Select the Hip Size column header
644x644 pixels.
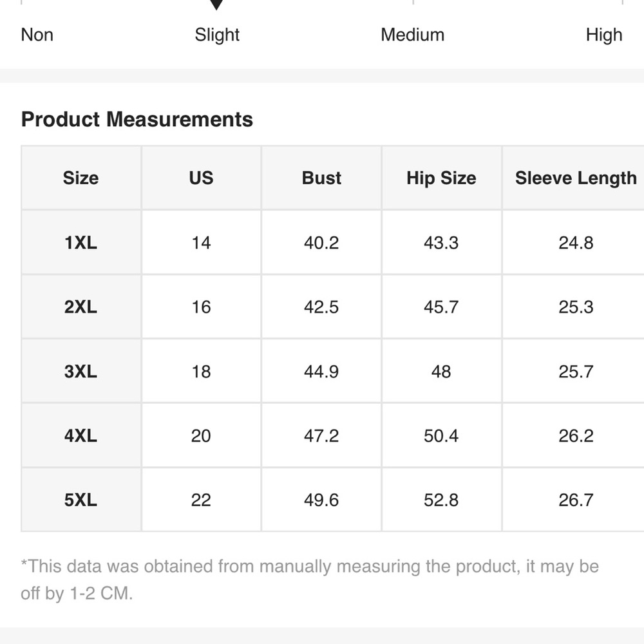(x=441, y=178)
